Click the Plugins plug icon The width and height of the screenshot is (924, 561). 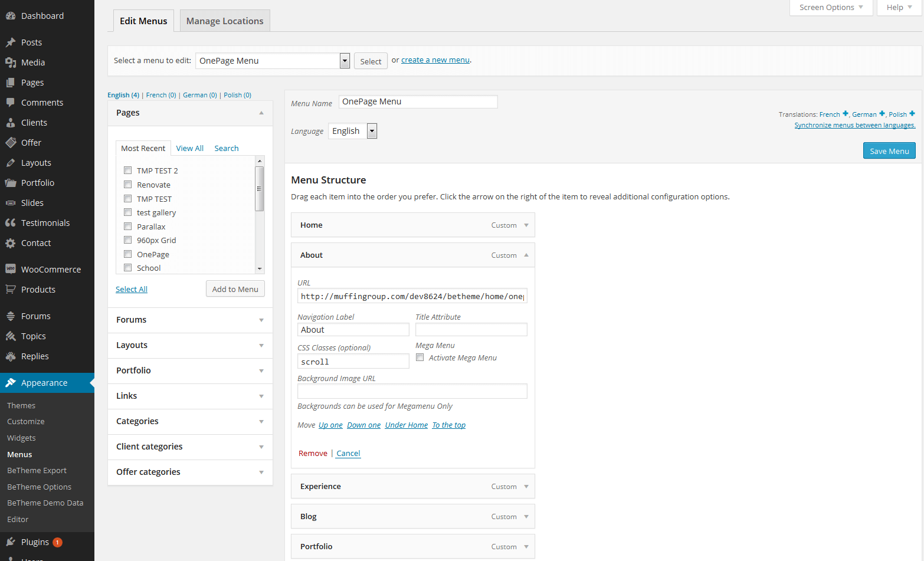11,542
